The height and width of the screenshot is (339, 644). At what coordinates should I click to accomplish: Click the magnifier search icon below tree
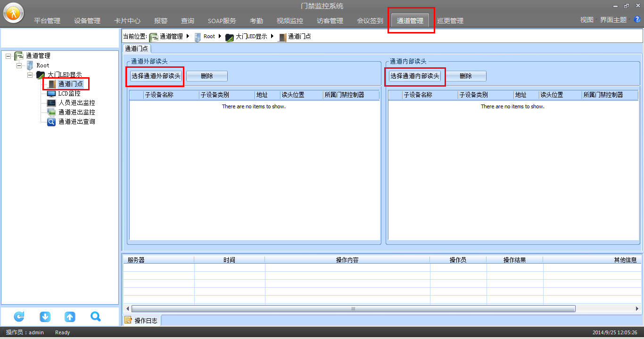coord(96,316)
